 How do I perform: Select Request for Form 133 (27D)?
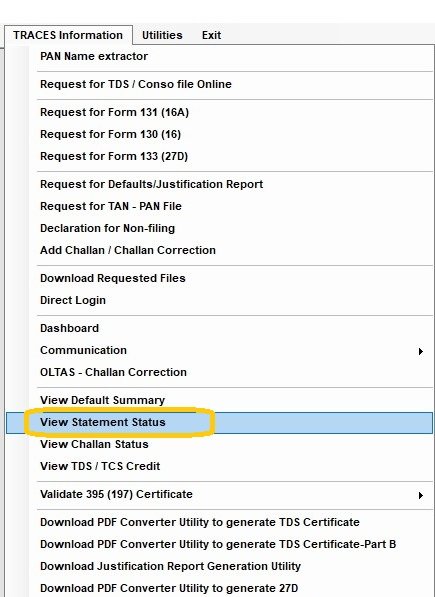[220, 156]
